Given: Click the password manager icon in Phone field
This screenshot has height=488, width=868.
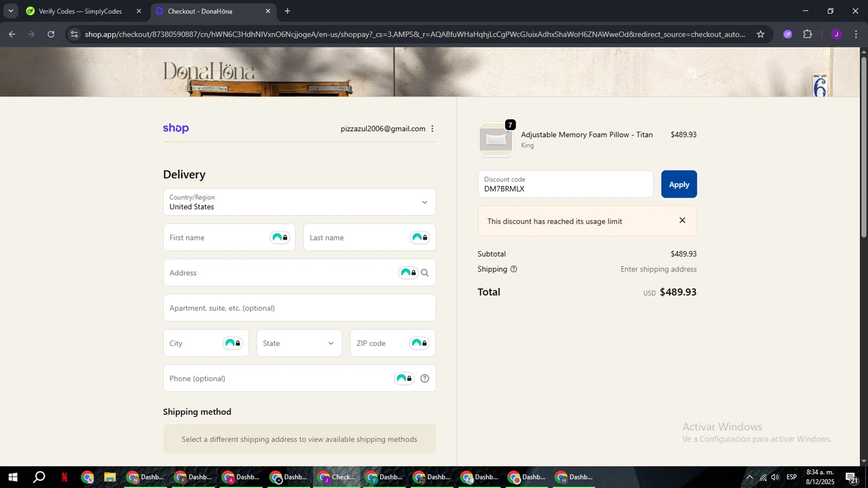Looking at the screenshot, I should pyautogui.click(x=404, y=379).
